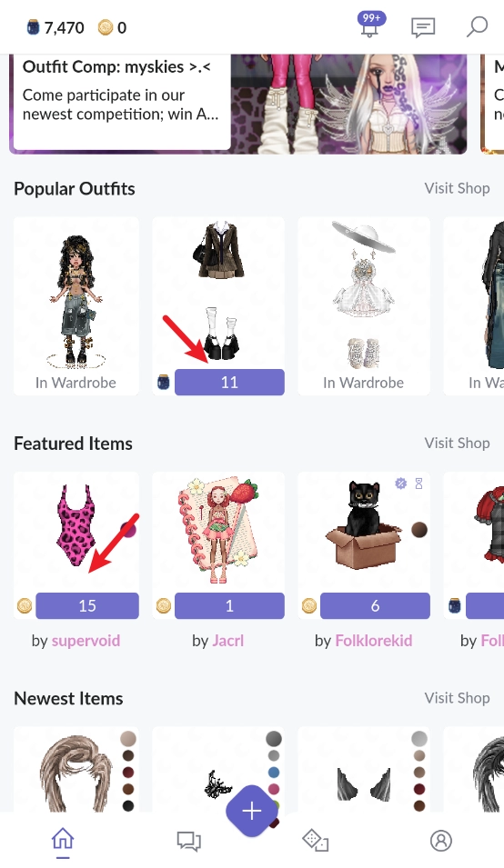Open Folklorekid's profile link
The height and width of the screenshot is (868, 504).
[x=374, y=641]
